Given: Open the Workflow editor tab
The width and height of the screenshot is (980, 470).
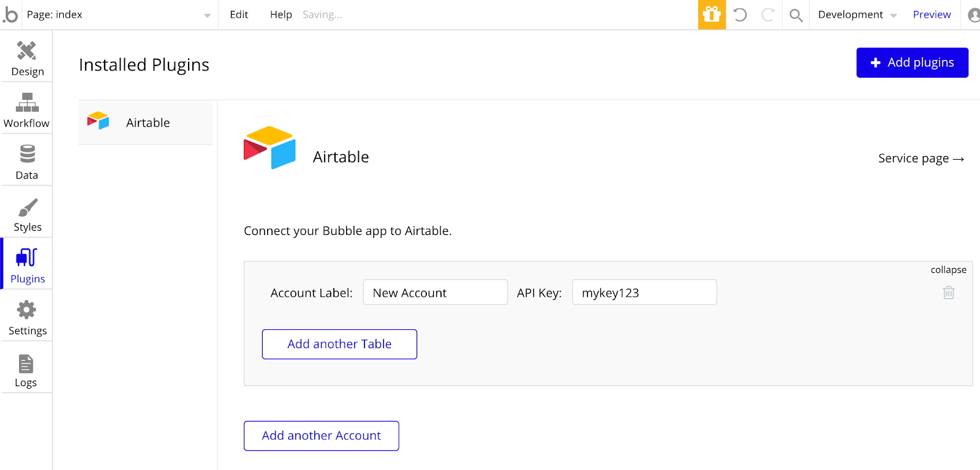Looking at the screenshot, I should (x=27, y=111).
